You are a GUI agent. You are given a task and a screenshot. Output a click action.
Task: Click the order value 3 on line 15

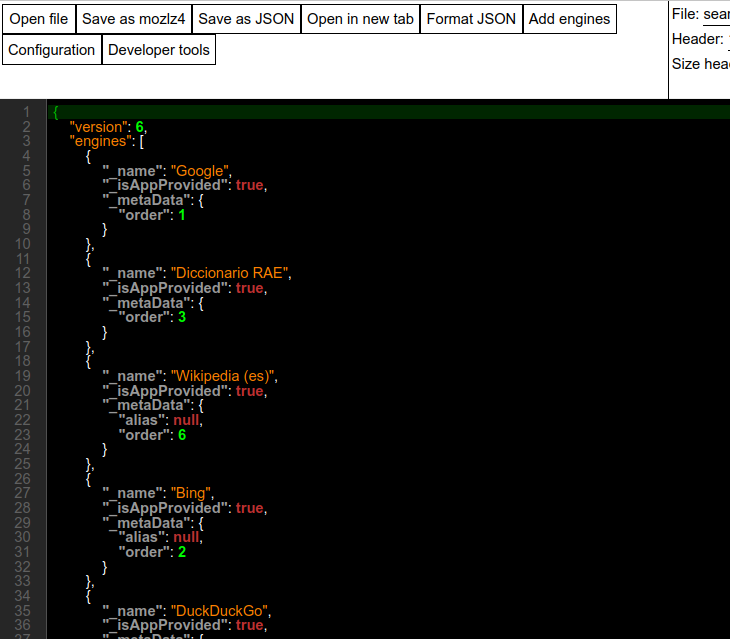click(182, 317)
